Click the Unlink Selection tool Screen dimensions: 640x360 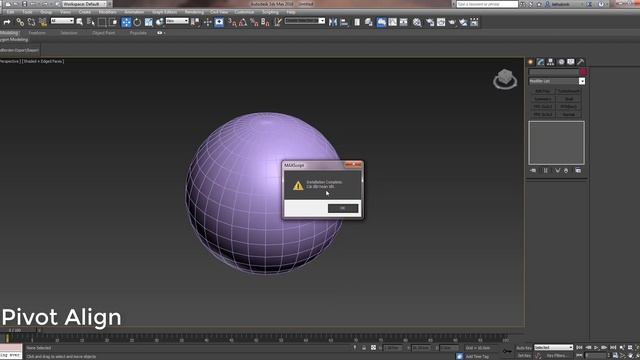point(31,22)
